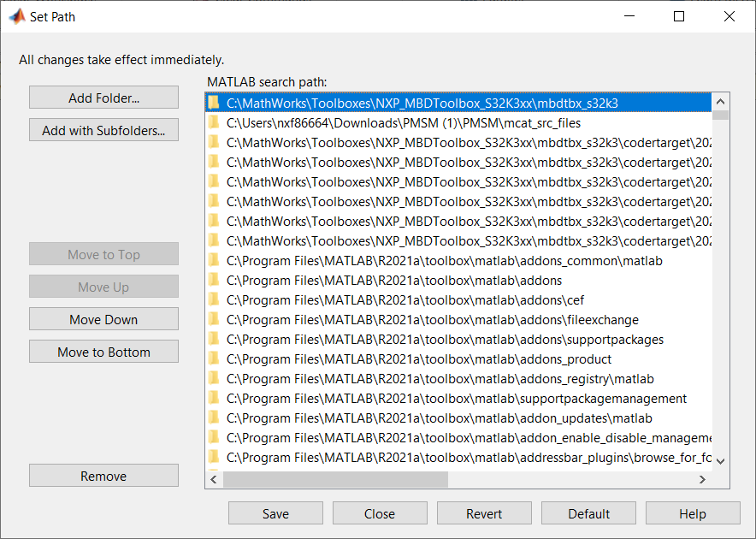
Task: Save the MATLAB search path
Action: [275, 513]
